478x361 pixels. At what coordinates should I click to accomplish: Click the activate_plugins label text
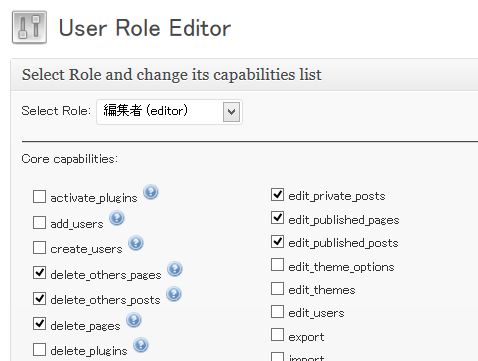(x=94, y=198)
